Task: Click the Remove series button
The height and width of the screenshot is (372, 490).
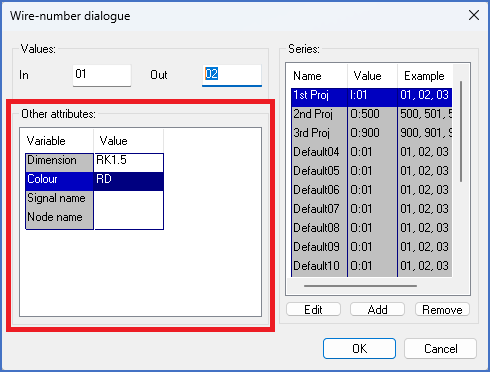Action: pyautogui.click(x=442, y=310)
